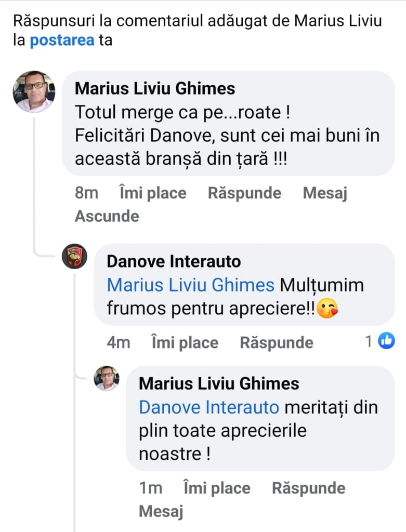The image size is (406, 532).
Task: Click the blue "Danove Interauto" mention
Action: (x=209, y=407)
